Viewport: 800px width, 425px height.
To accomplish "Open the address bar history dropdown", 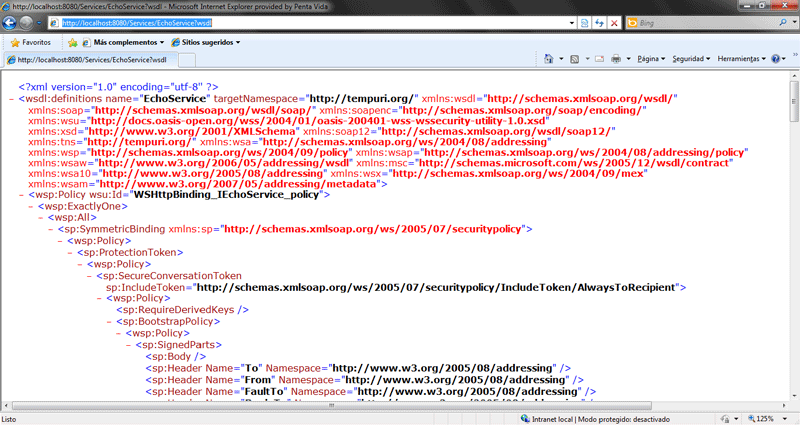I will click(x=571, y=23).
